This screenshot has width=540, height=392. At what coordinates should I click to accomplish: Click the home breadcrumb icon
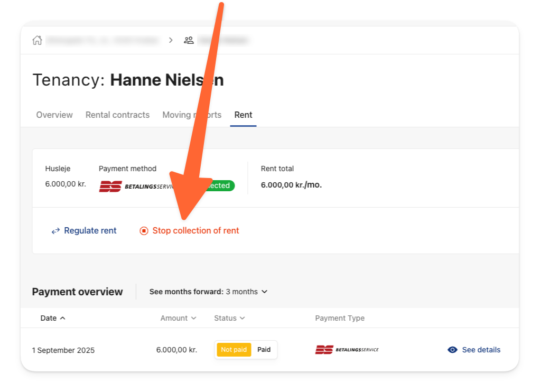click(x=37, y=40)
